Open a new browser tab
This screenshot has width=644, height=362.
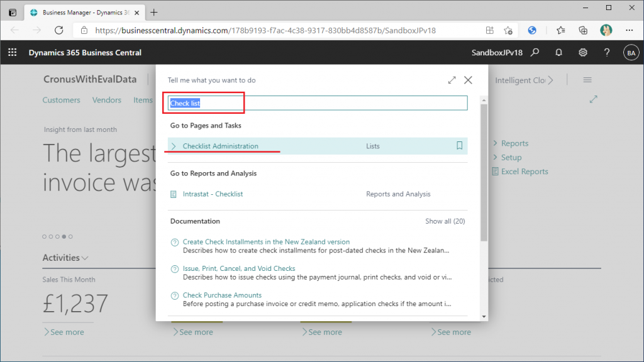point(153,13)
